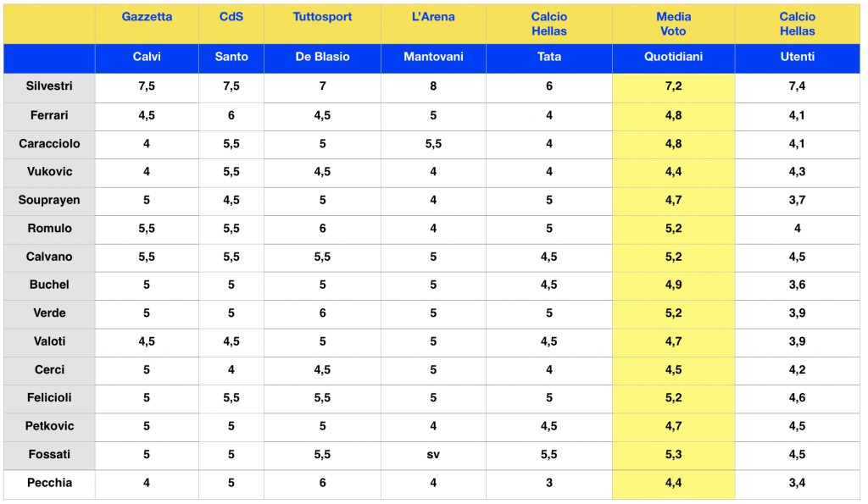Select Romulo's 6 rating under Tuttosport
Screen dimensions: 868x504
(322, 228)
